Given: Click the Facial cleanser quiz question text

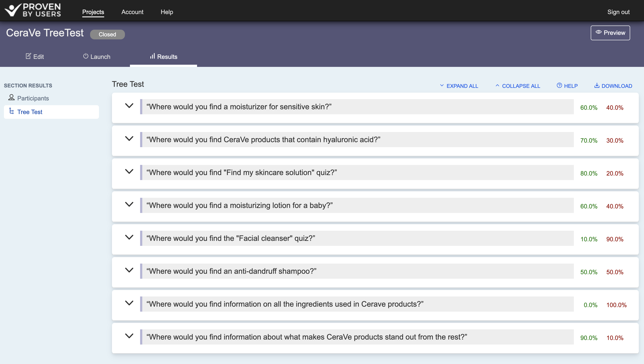Looking at the screenshot, I should pos(231,238).
